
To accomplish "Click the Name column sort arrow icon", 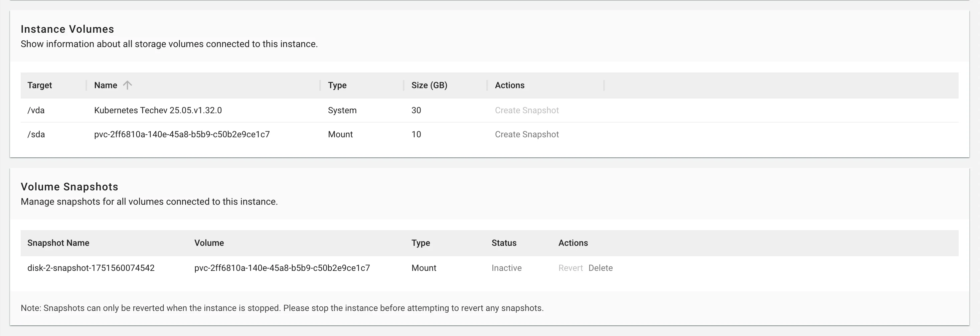I will click(x=128, y=85).
